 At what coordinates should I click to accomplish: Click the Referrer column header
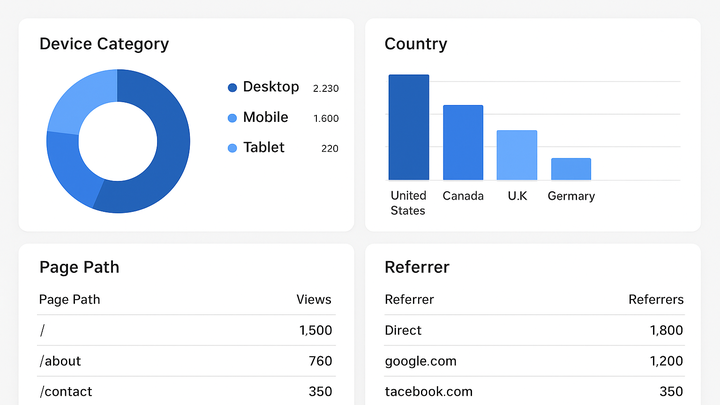coord(409,299)
